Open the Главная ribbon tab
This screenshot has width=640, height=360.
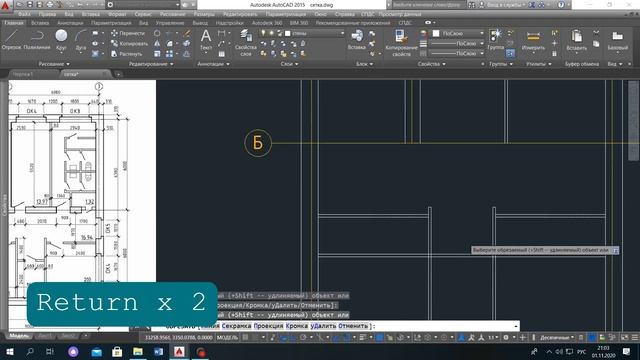click(14, 23)
